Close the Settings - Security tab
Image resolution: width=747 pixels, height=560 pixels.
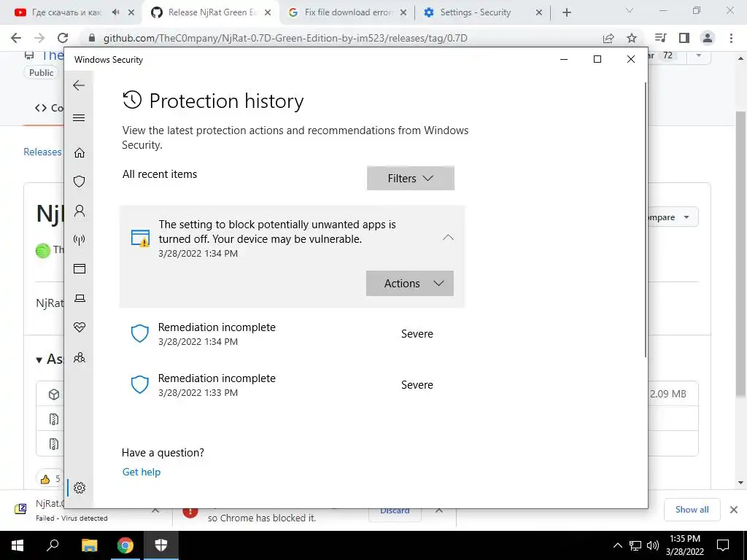pyautogui.click(x=539, y=13)
